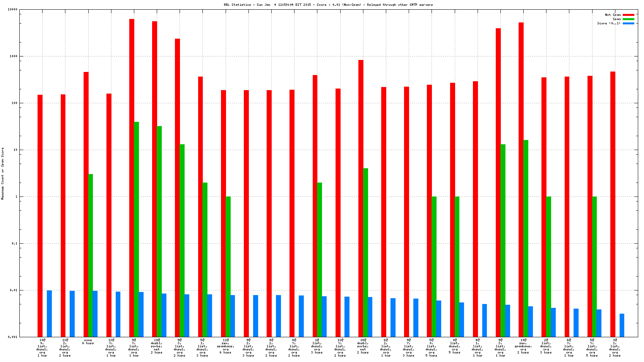The image size is (644, 362).
Task: Click the blue bar for 3@ 1.list.dnswl.org
Action: coord(622,325)
